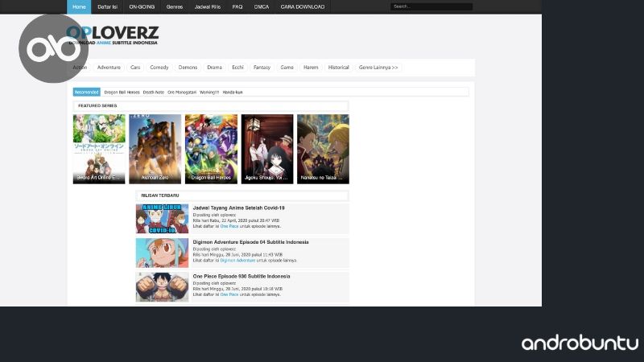Click the Anime Libur Covid-19 thumbnail
The height and width of the screenshot is (362, 644).
coord(163,219)
